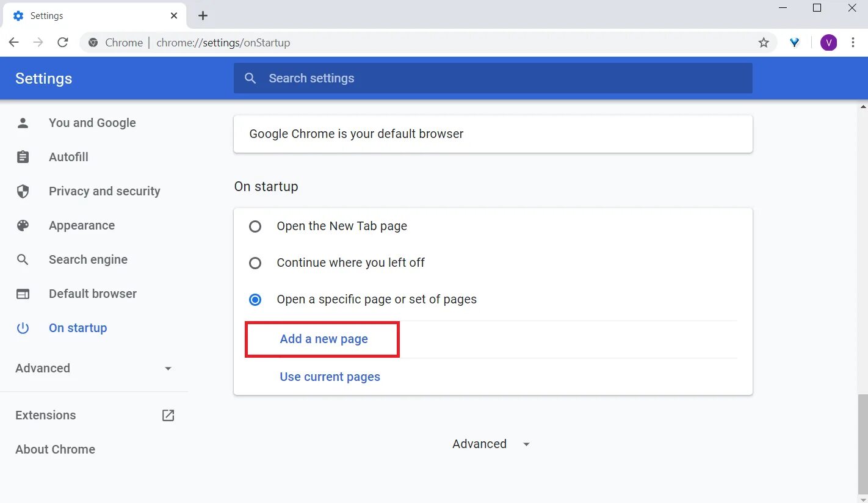Open a new tab with plus icon
Viewport: 868px width, 503px height.
point(203,16)
